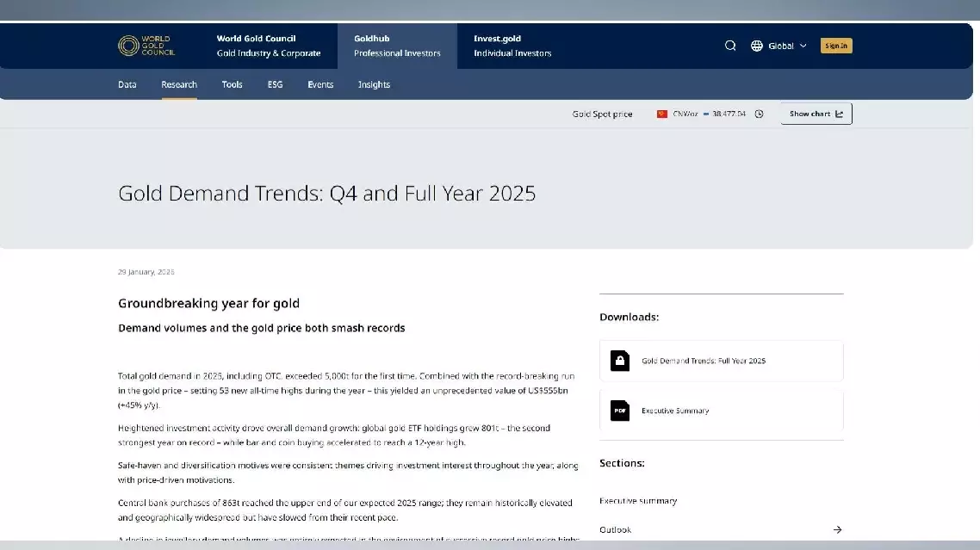This screenshot has width=980, height=550.
Task: Click the locked file download icon
Action: point(620,361)
